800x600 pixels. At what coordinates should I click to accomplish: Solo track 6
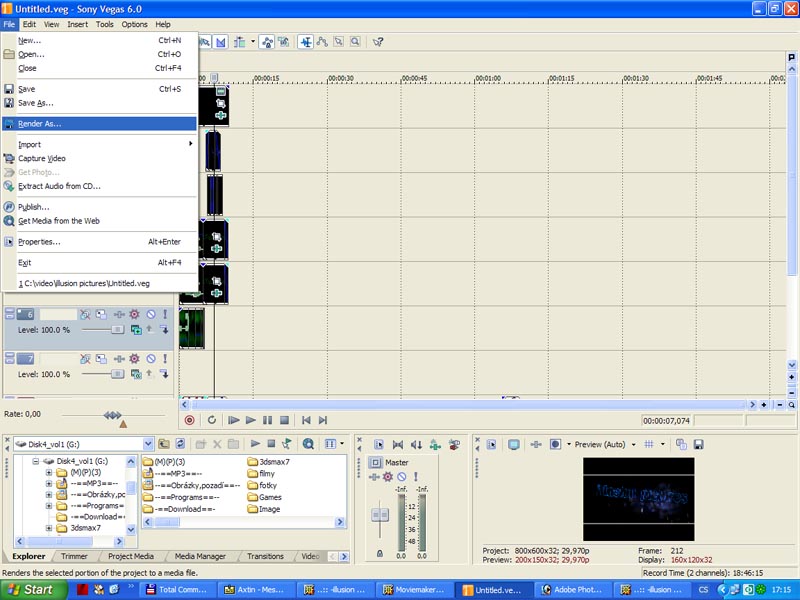click(x=165, y=314)
